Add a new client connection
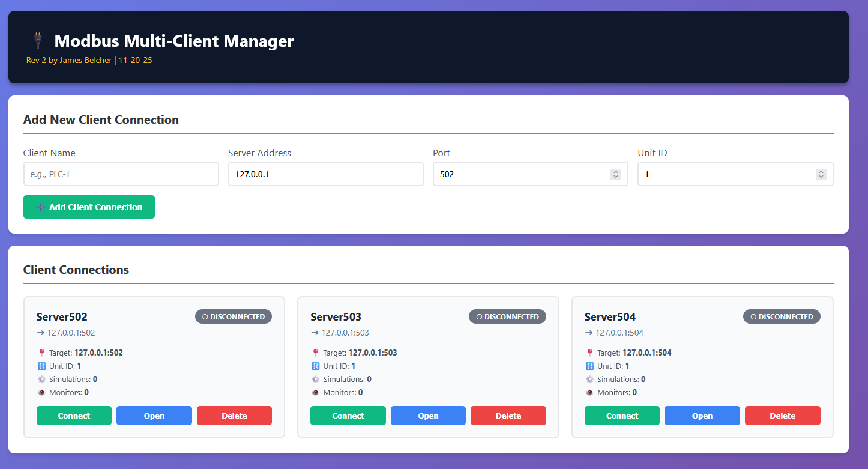The width and height of the screenshot is (868, 469). 89,207
